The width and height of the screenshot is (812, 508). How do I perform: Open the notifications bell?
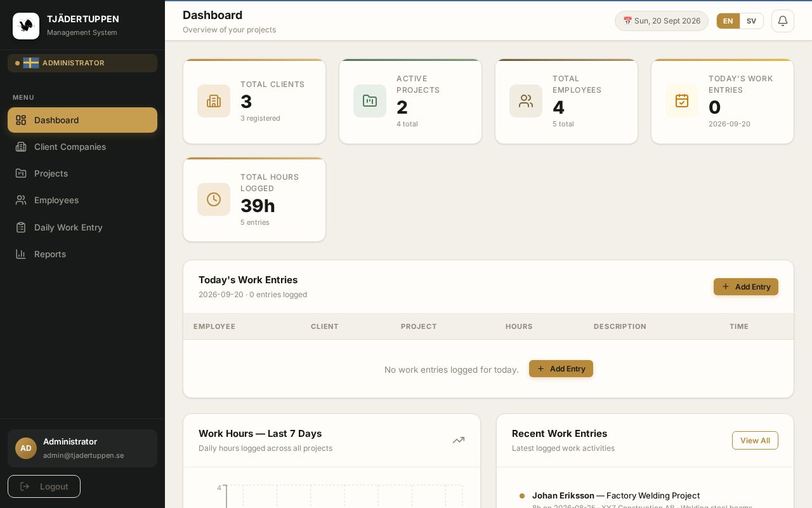(x=783, y=21)
